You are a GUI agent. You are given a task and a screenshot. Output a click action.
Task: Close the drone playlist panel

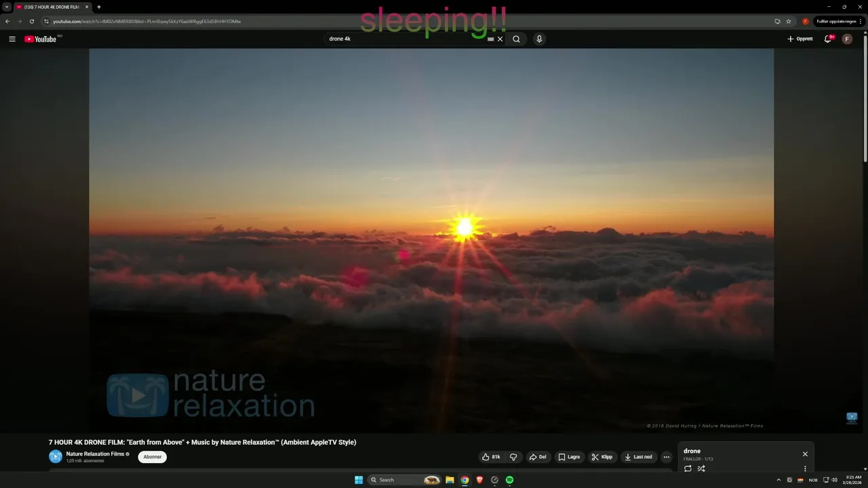click(x=805, y=454)
